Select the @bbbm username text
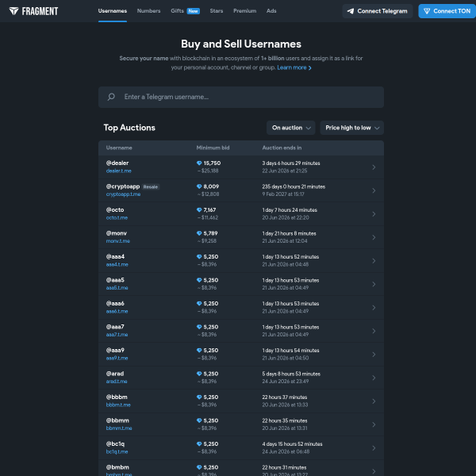Screen dimensions: 476x476 (117, 397)
